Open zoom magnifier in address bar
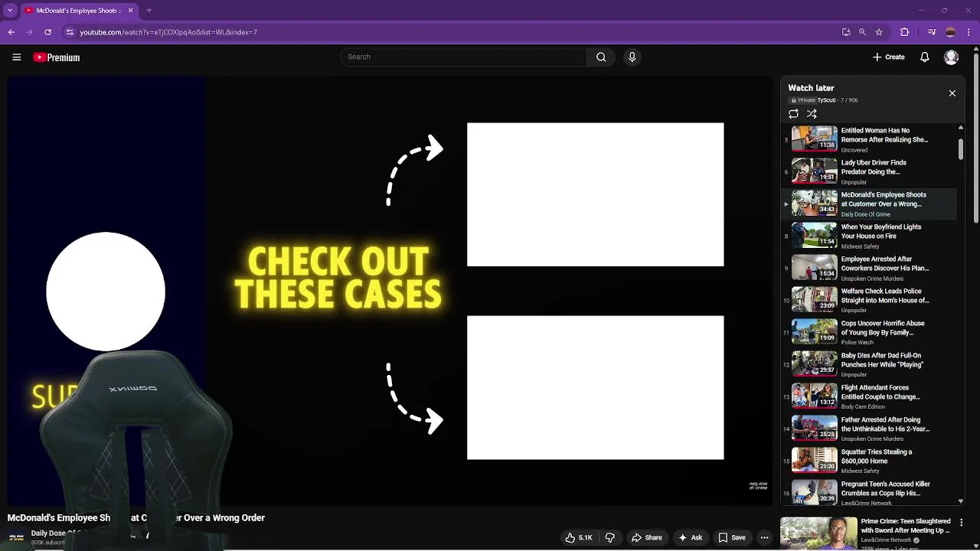Image resolution: width=980 pixels, height=551 pixels. coord(862,32)
